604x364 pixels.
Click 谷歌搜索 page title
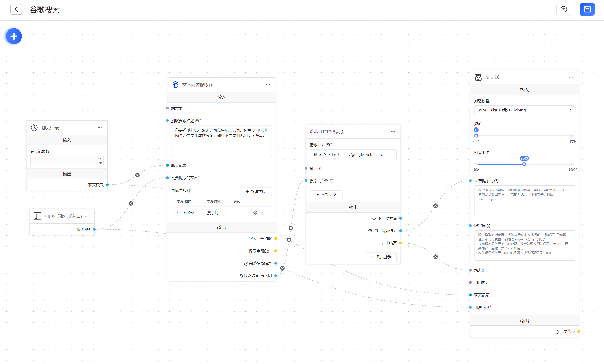[45, 10]
